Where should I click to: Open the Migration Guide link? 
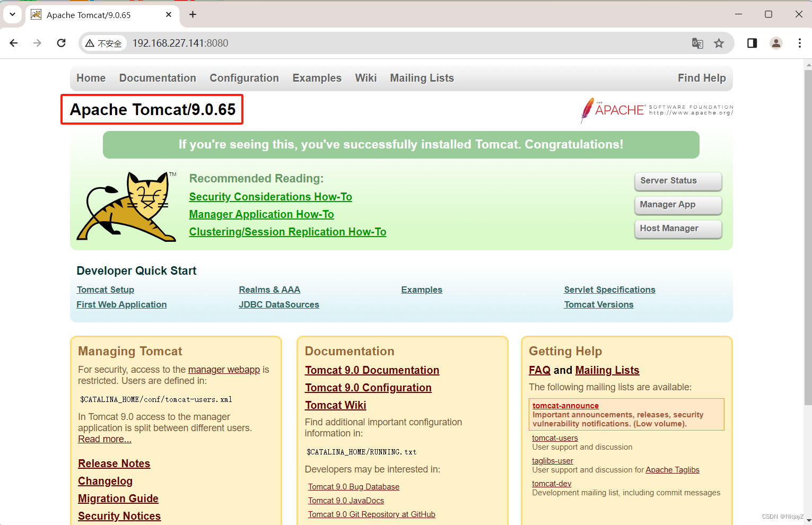(118, 498)
